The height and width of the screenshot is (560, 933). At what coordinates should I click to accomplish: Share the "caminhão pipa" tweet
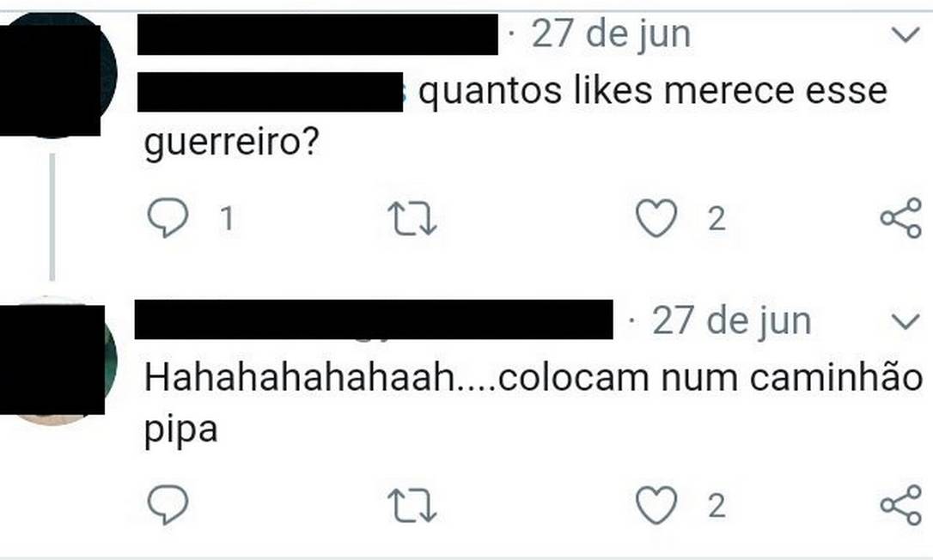(901, 505)
